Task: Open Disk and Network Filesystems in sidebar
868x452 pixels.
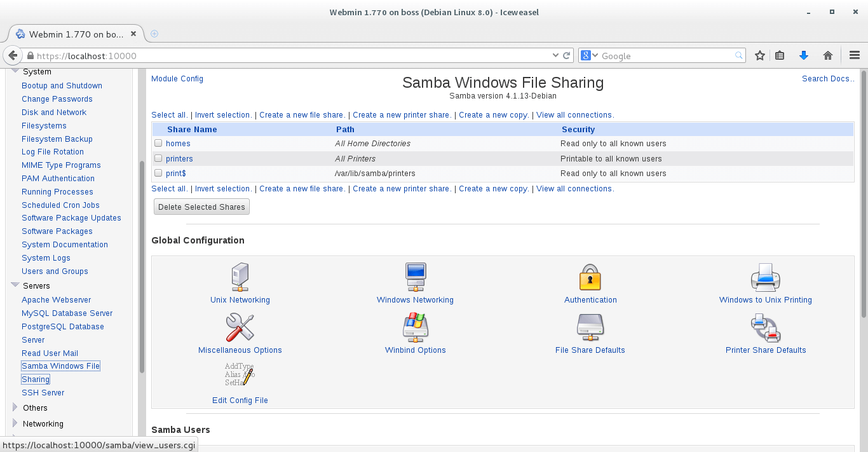Action: tap(54, 119)
